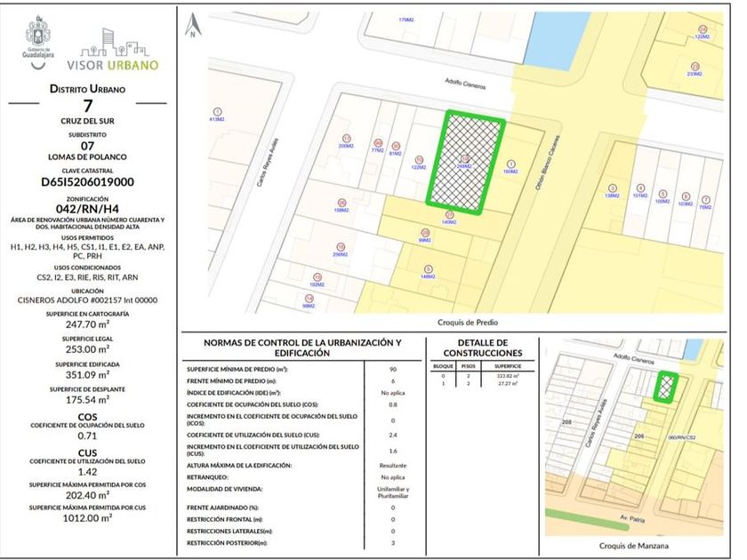Click the blue zone on the main map
Screen dimensions: 747x560
pos(556,39)
